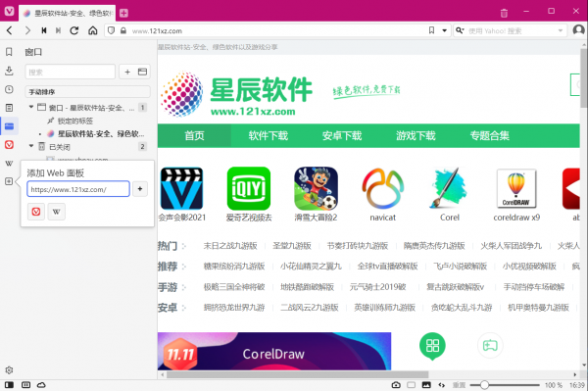Open the 首页 navigation tab
This screenshot has width=588, height=391.
(x=194, y=135)
